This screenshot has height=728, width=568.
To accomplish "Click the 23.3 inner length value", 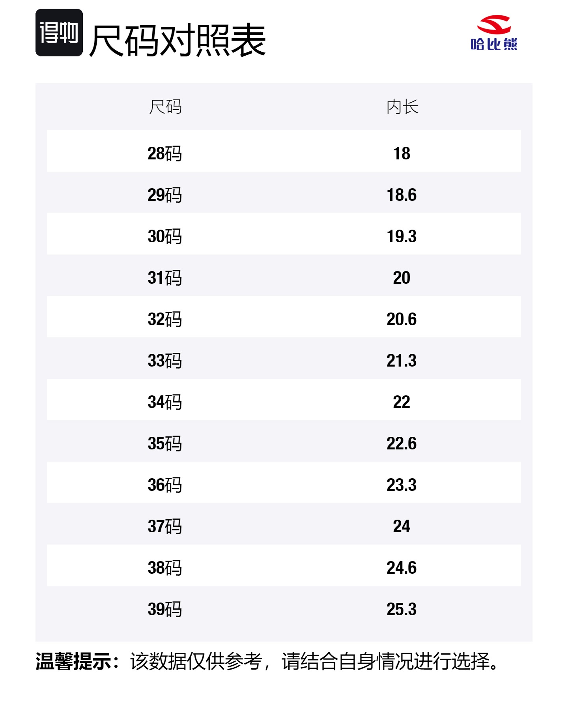I will pyautogui.click(x=402, y=485).
